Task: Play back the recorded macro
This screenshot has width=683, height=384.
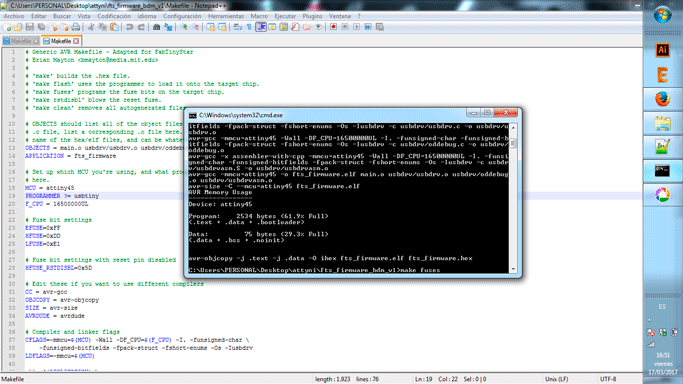Action: (x=356, y=27)
